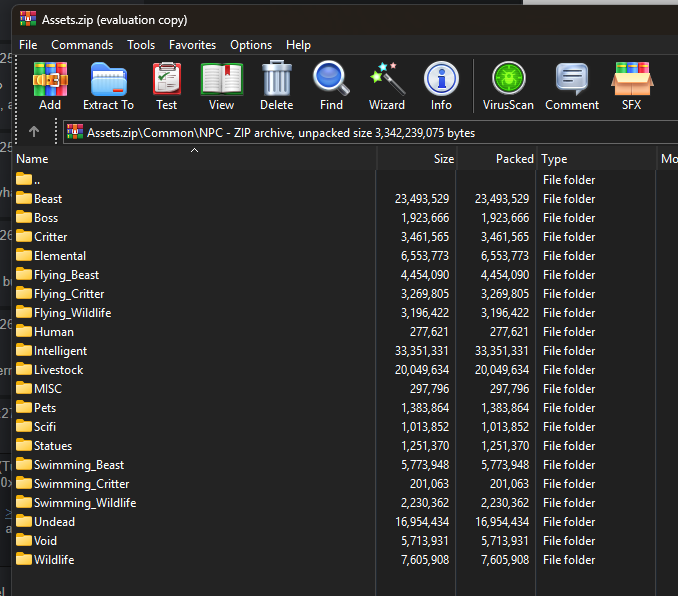The width and height of the screenshot is (678, 596).
Task: Select the Beast folder icon
Action: (x=24, y=198)
